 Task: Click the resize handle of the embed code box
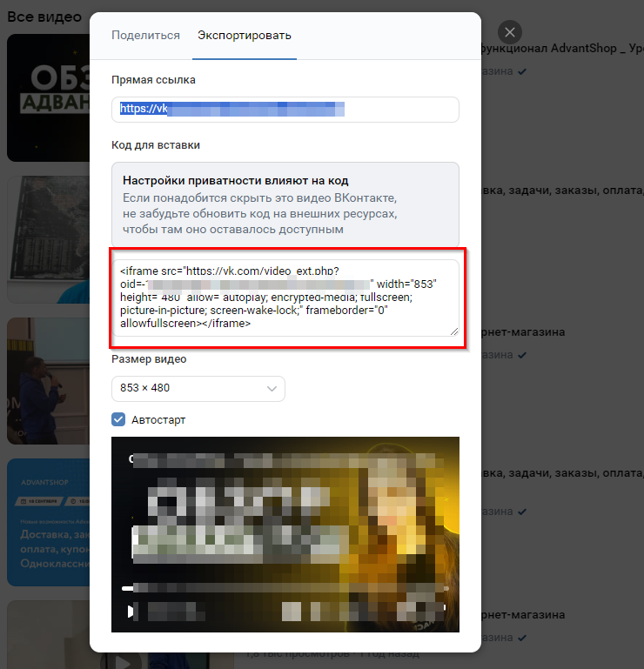pyautogui.click(x=453, y=331)
